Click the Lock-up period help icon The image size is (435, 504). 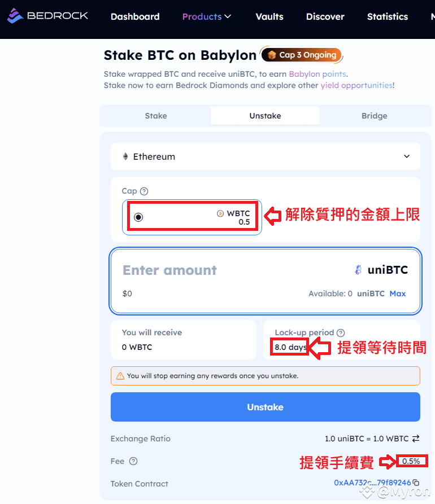(x=341, y=332)
